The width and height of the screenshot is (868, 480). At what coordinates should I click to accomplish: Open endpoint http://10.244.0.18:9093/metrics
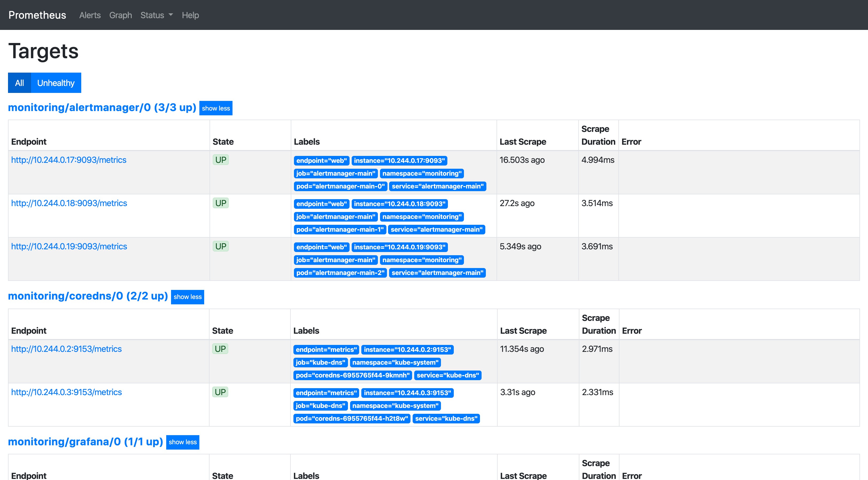pos(69,203)
